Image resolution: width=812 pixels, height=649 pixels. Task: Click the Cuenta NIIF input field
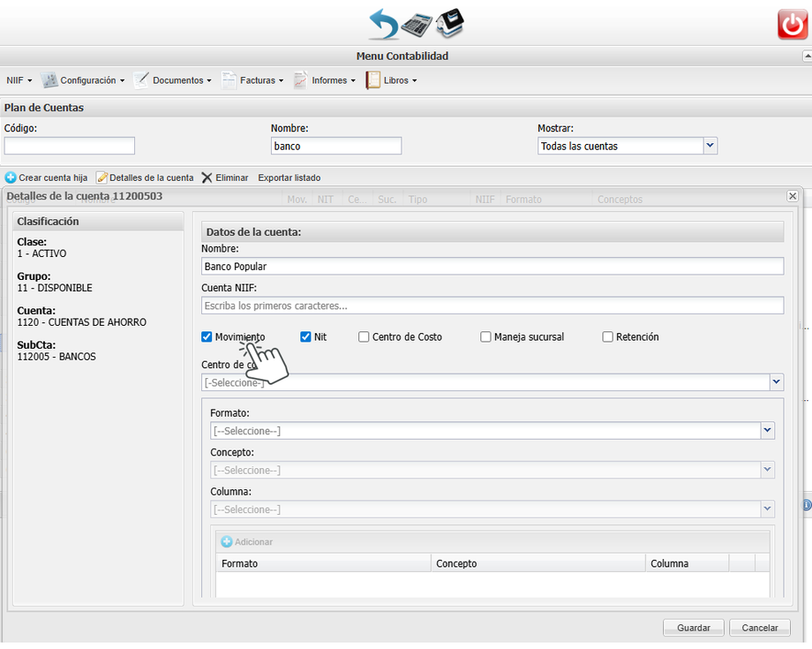point(492,306)
